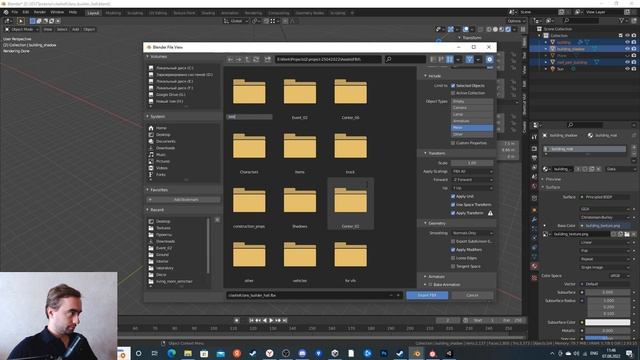
Task: Open the Window menu
Action: tap(57, 12)
